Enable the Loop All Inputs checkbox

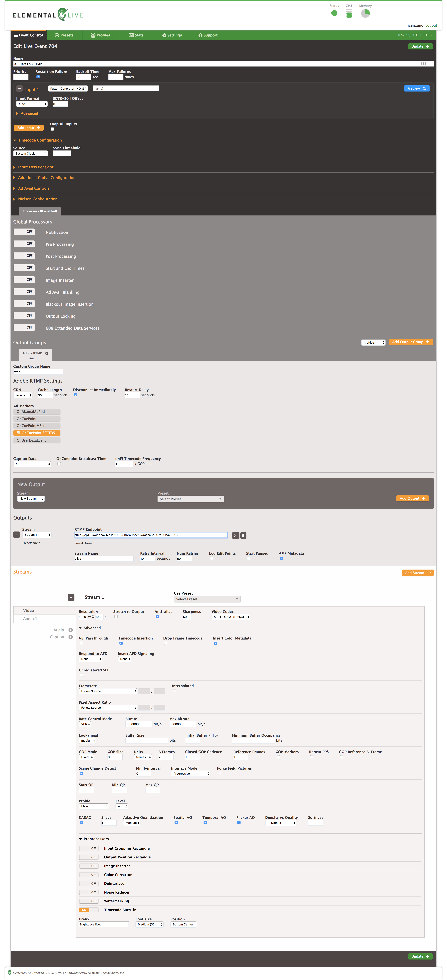[x=53, y=129]
